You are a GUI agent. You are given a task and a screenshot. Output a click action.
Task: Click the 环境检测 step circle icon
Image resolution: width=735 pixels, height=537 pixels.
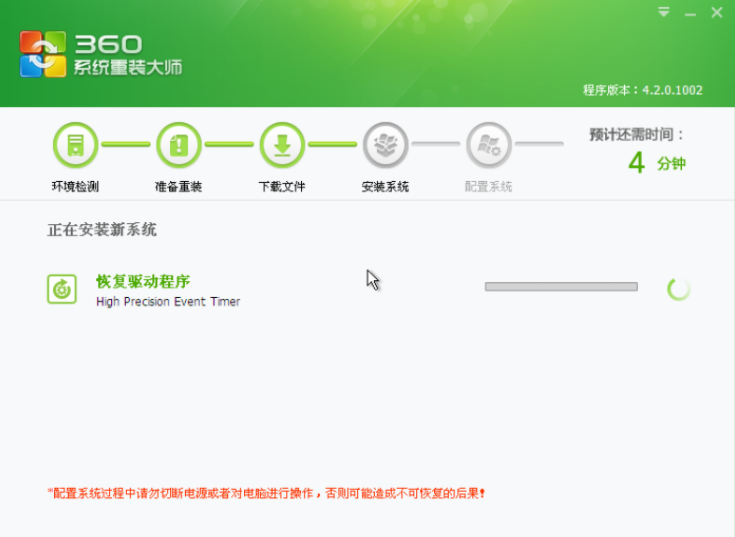click(75, 146)
